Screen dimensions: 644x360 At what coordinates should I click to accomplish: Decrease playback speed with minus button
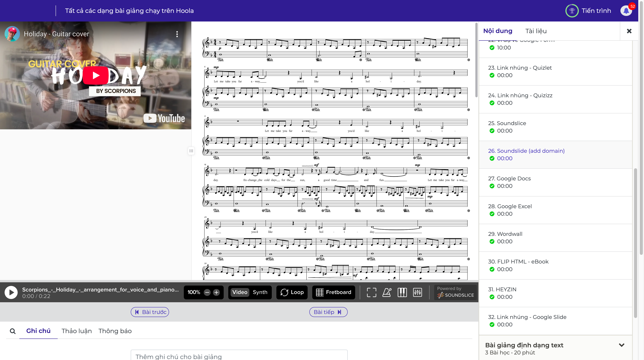click(x=207, y=292)
